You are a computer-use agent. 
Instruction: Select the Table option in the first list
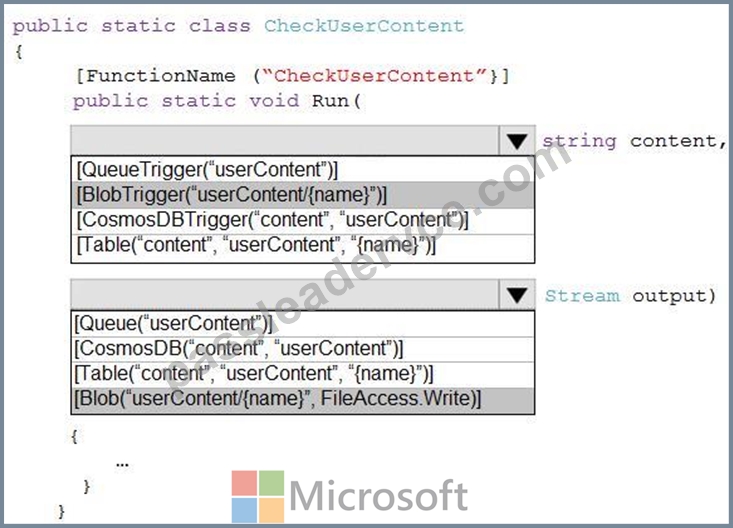[x=303, y=246]
